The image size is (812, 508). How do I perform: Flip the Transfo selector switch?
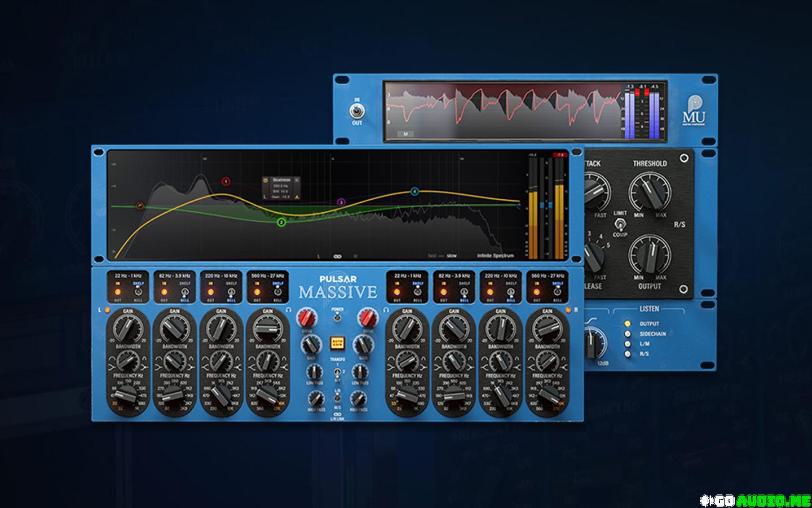(x=337, y=373)
